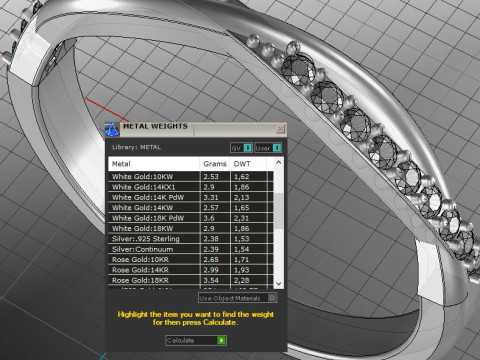The height and width of the screenshot is (360, 480).
Task: Select Rose Gold:18KR row
Action: [x=191, y=280]
